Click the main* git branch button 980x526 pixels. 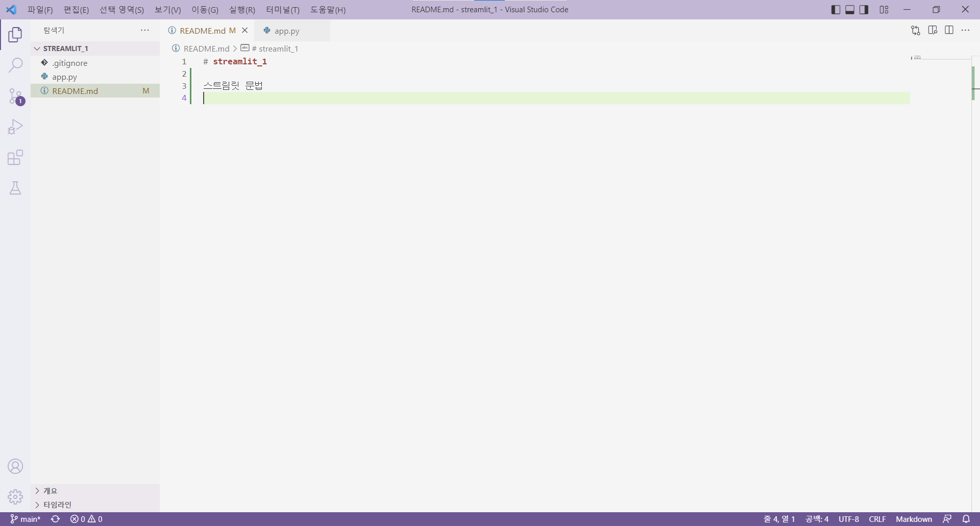click(x=25, y=519)
